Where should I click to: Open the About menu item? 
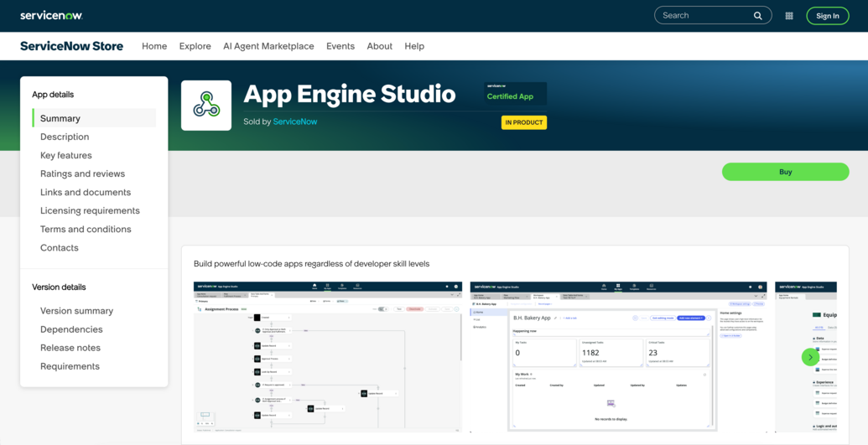tap(380, 46)
